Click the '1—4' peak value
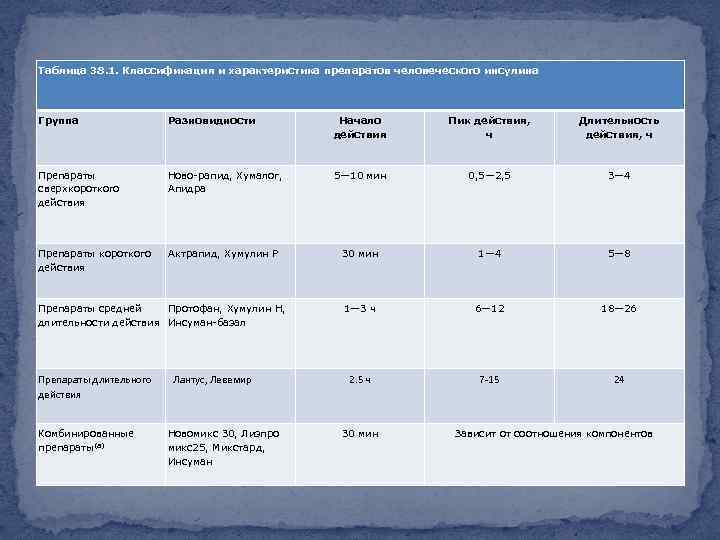Viewport: 720px width, 540px height. pyautogui.click(x=489, y=253)
